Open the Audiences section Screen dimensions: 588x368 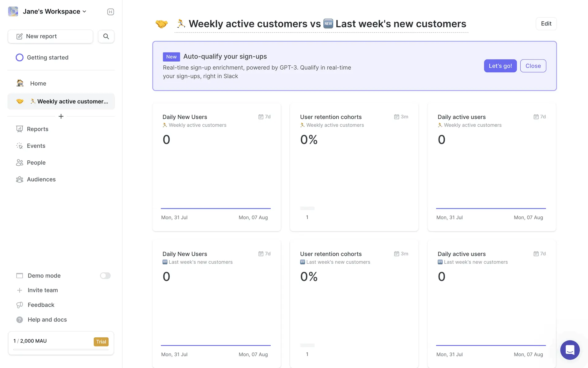tap(41, 179)
